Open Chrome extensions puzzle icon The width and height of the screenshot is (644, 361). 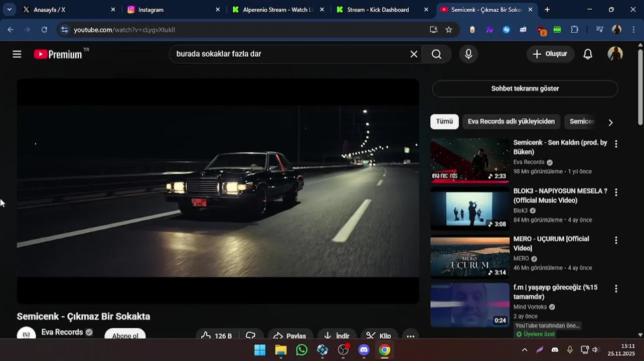(575, 30)
